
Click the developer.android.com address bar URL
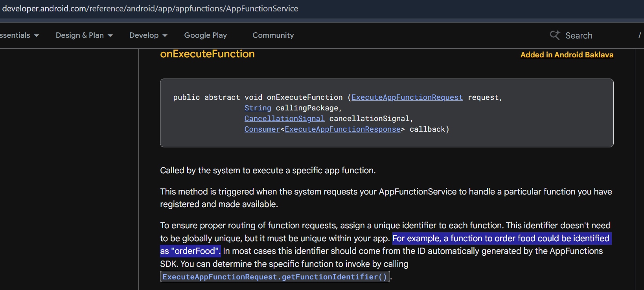tap(150, 9)
